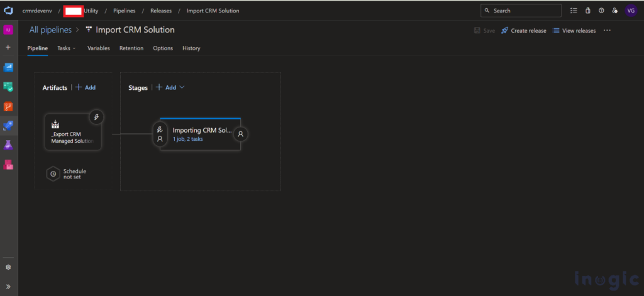Open the Boards icon in the sidebar
This screenshot has height=296, width=644.
(8, 87)
